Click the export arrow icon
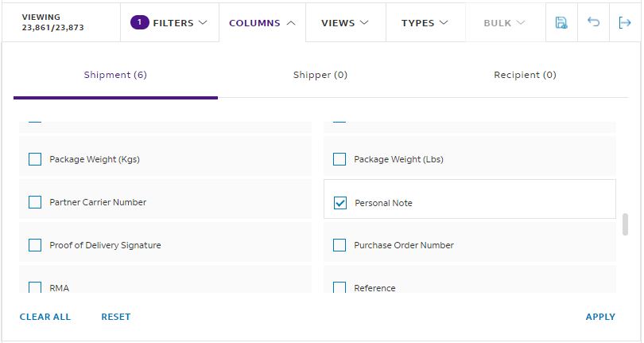Viewport: 644px width, 343px height. (x=625, y=22)
